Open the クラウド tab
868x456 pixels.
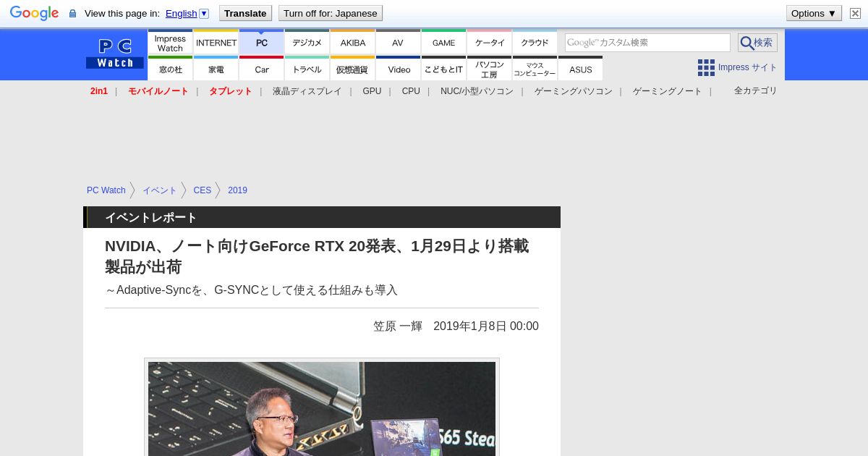(x=535, y=42)
